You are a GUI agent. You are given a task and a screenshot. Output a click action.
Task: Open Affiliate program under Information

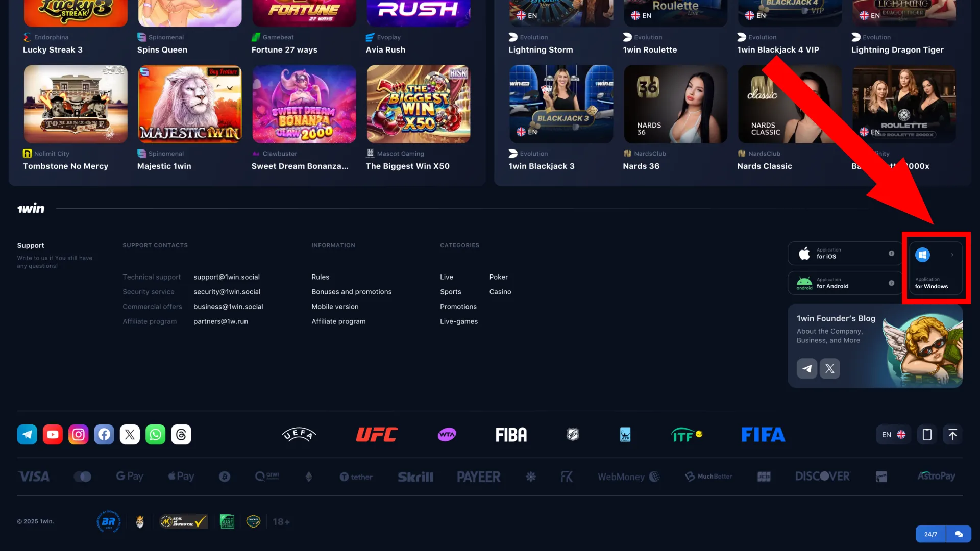pyautogui.click(x=338, y=321)
